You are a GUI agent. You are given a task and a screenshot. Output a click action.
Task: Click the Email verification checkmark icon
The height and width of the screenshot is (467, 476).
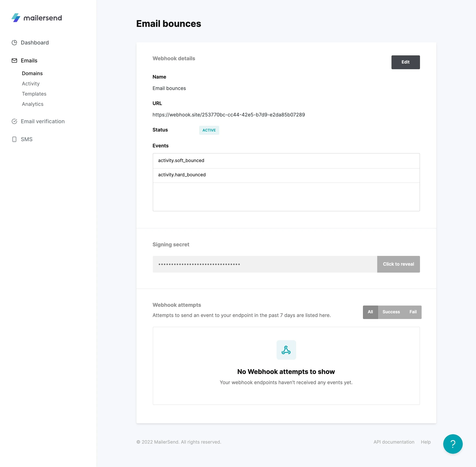(14, 121)
